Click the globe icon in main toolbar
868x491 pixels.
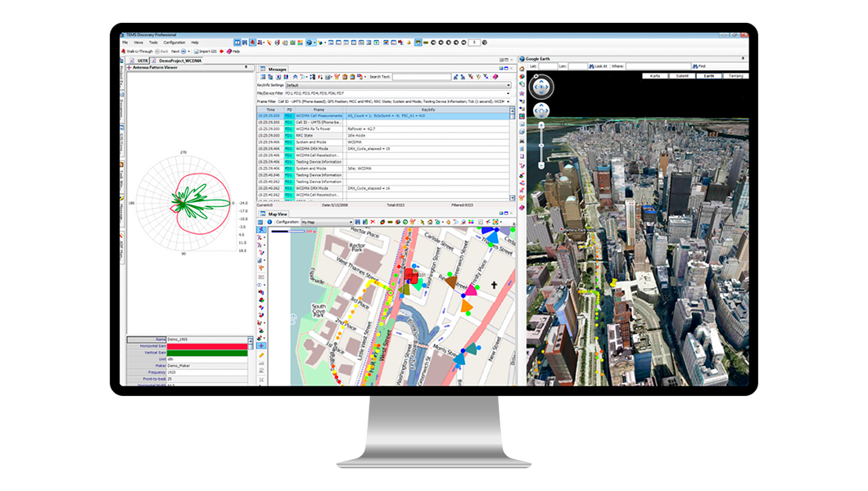pos(309,43)
